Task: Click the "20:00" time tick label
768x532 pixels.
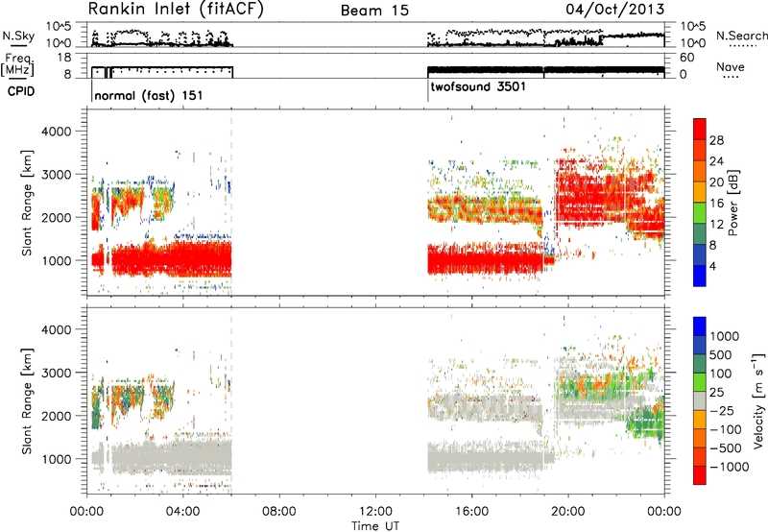Action: [568, 512]
